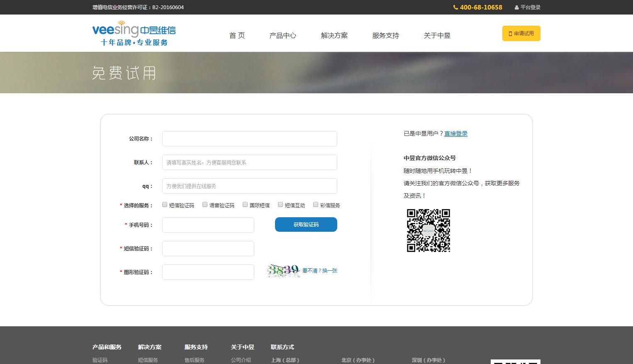This screenshot has width=633, height=364.
Task: Follow the 直接登录 link
Action: coord(455,133)
